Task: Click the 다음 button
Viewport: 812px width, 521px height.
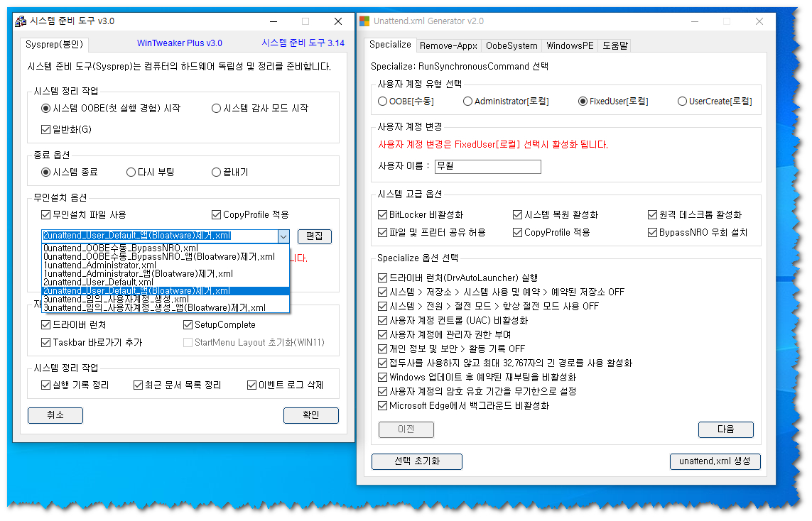Action: 725,429
